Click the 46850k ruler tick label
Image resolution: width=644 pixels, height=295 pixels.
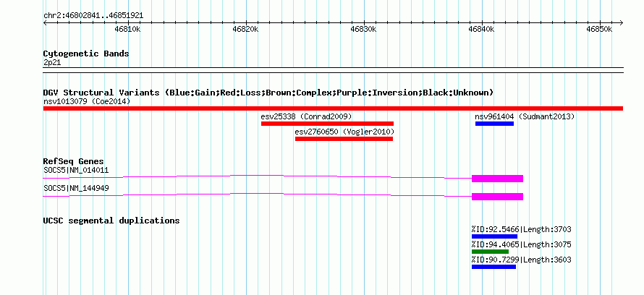599,30
